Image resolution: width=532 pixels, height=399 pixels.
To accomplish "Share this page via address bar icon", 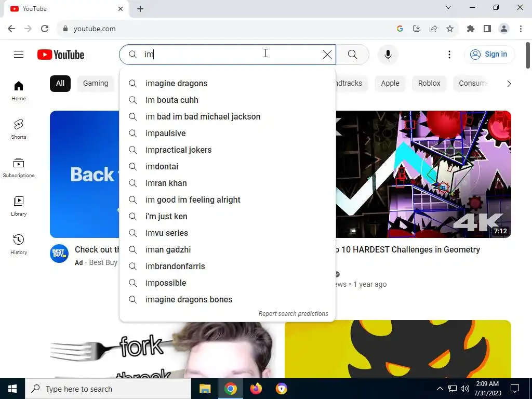I will click(433, 29).
